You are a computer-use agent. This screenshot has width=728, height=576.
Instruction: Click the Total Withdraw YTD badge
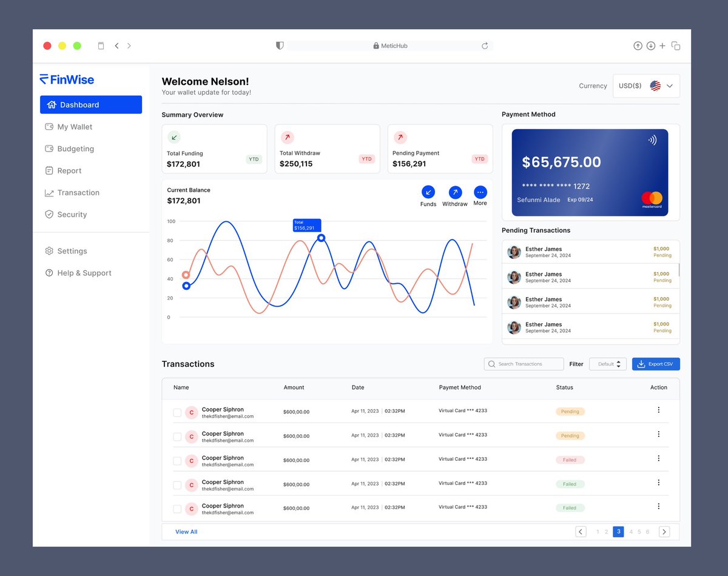click(366, 159)
